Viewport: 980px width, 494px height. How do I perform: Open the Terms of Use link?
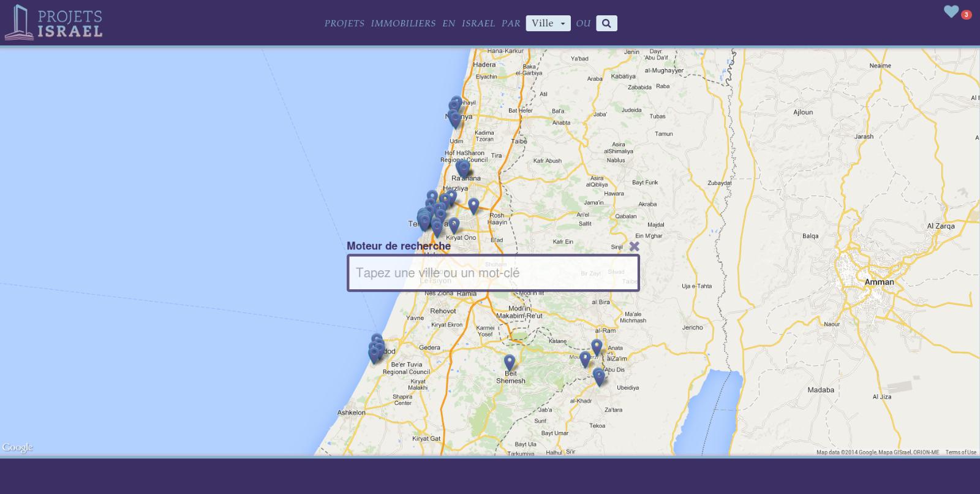click(960, 452)
